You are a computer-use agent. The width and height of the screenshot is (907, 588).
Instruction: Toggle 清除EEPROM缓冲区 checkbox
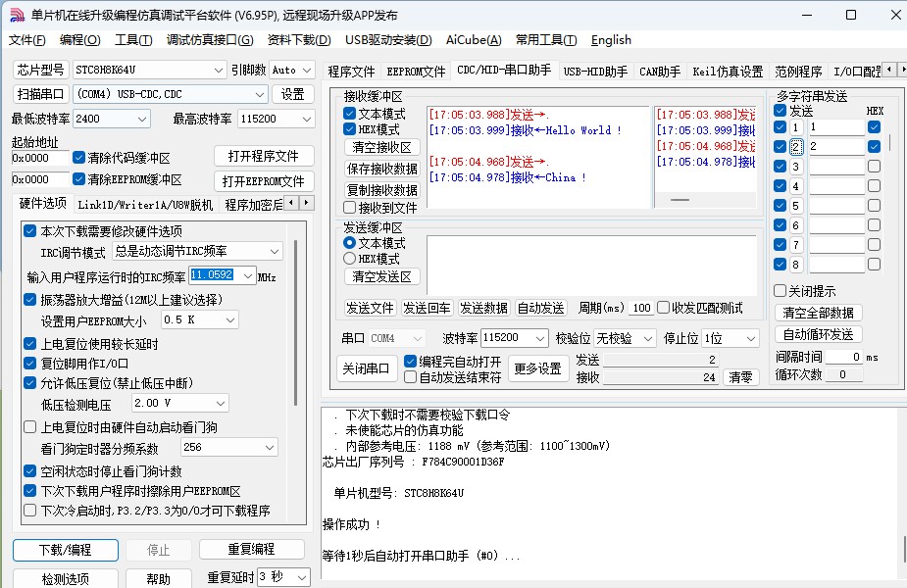pos(78,179)
